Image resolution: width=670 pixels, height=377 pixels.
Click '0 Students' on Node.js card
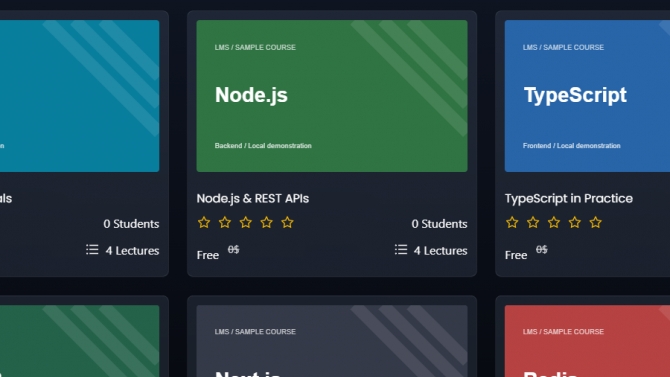point(439,224)
